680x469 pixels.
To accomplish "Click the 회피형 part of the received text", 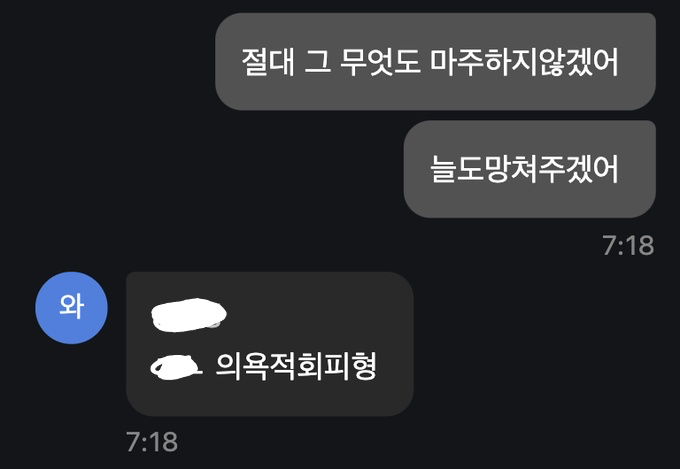I will (x=337, y=367).
